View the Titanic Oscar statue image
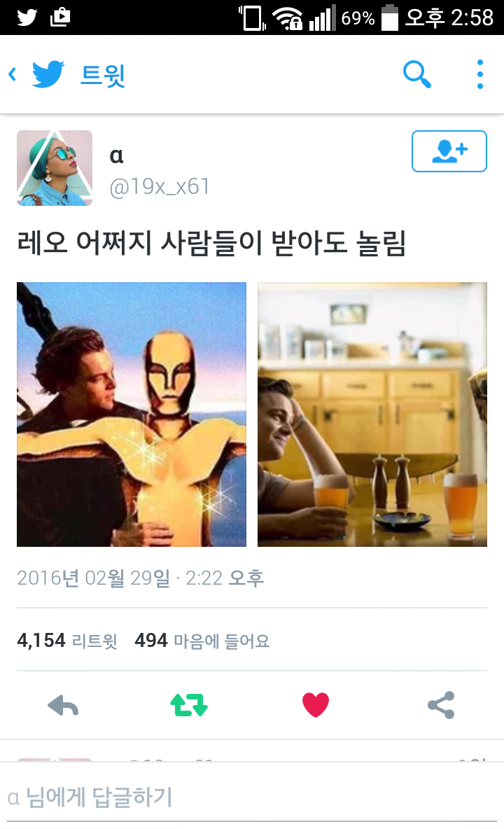This screenshot has width=504, height=829. (132, 415)
